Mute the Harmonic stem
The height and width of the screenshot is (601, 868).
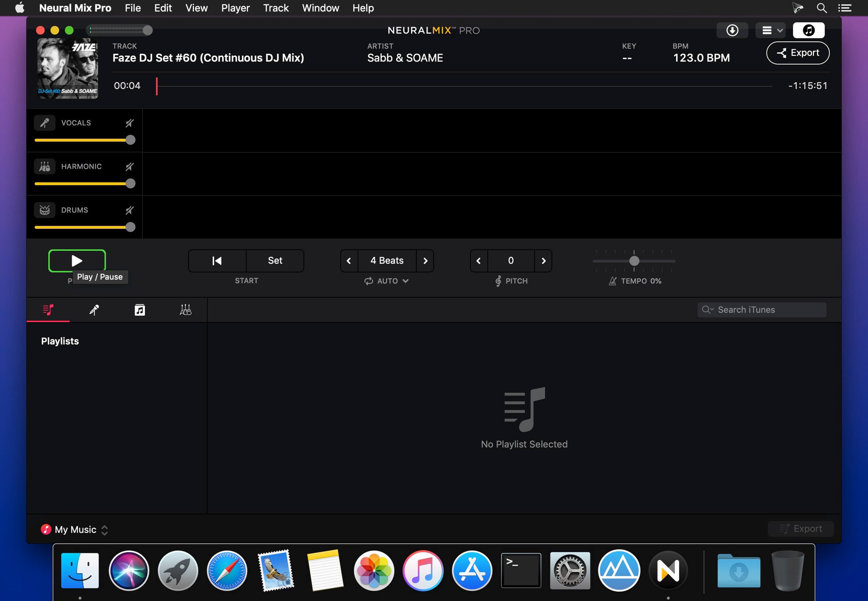pos(130,166)
